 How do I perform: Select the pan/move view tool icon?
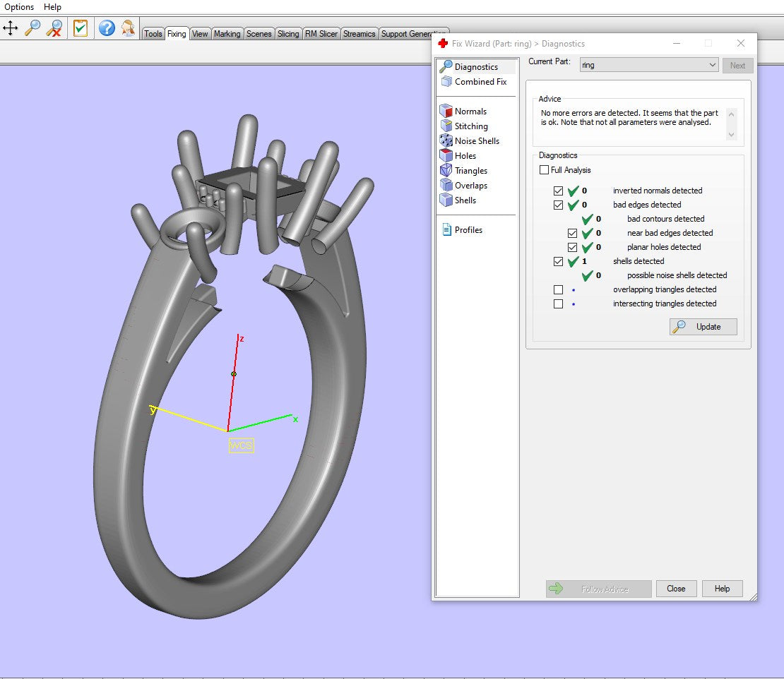coord(11,28)
